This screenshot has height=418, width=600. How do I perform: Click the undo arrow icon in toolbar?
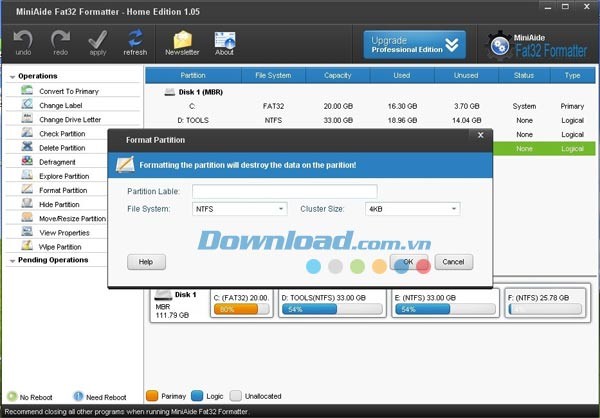point(22,40)
